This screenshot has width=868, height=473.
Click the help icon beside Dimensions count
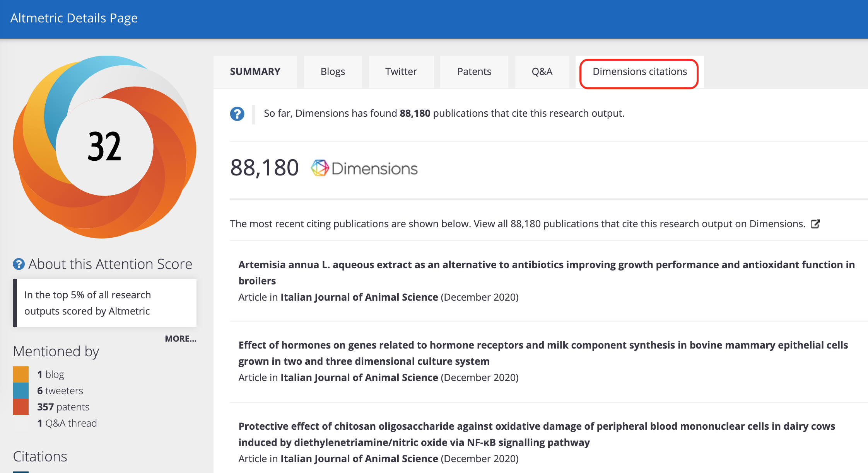point(237,114)
